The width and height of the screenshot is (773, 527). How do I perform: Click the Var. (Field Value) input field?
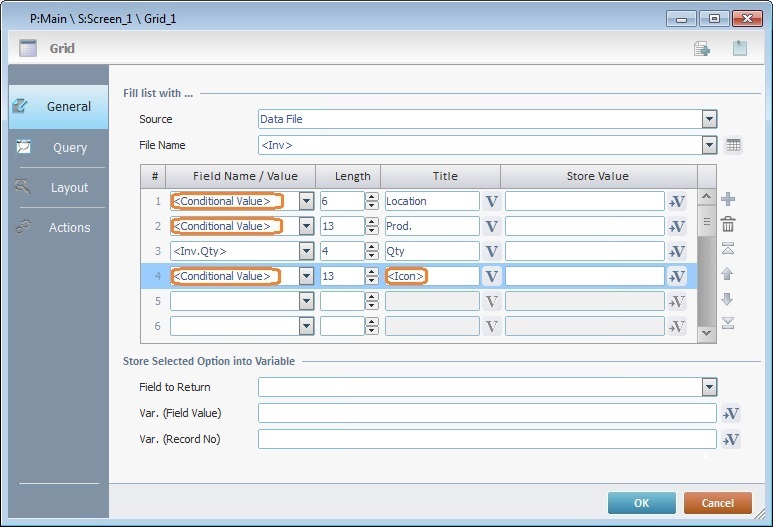(x=487, y=413)
